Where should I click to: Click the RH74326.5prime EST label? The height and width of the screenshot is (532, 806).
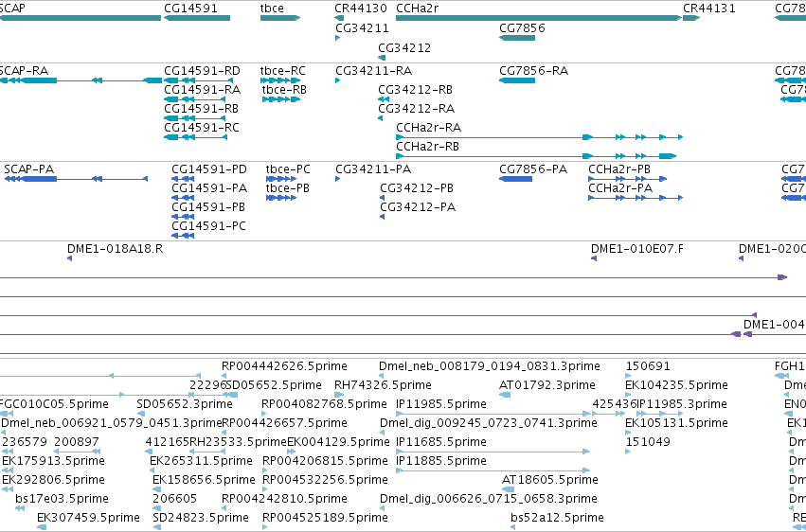383,384
